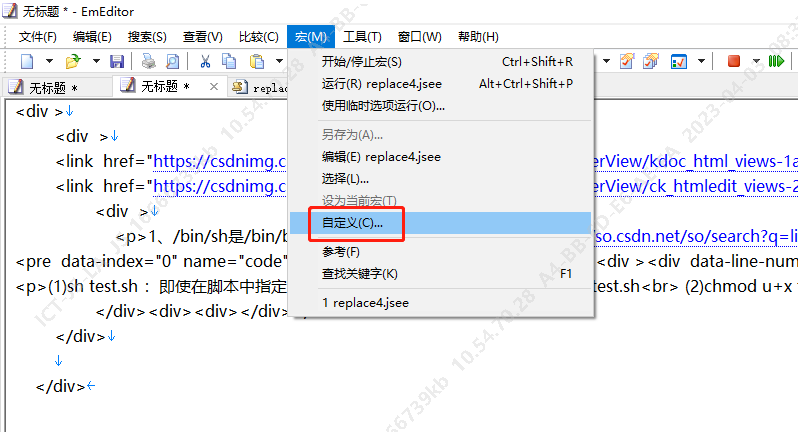Open the 工具(T) menu
This screenshot has width=798, height=432.
[362, 37]
